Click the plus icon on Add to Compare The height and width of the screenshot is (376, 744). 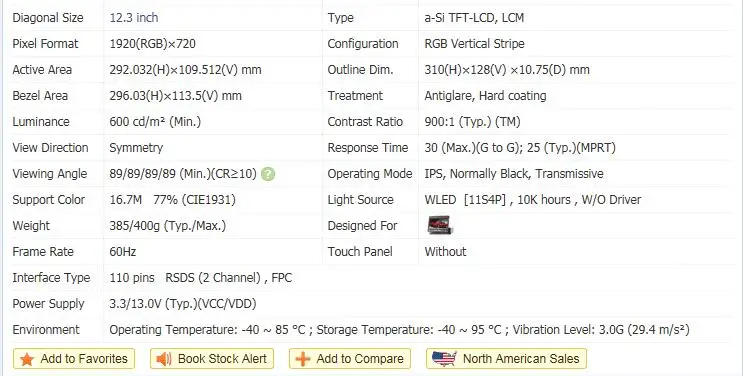click(x=302, y=359)
